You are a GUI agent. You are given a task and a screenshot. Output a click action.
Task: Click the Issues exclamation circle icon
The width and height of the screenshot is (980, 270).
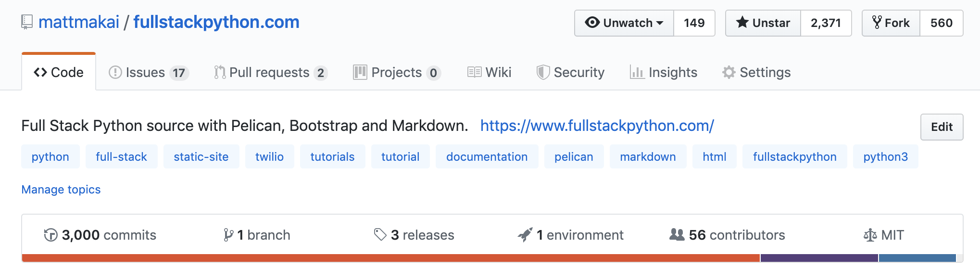point(115,72)
